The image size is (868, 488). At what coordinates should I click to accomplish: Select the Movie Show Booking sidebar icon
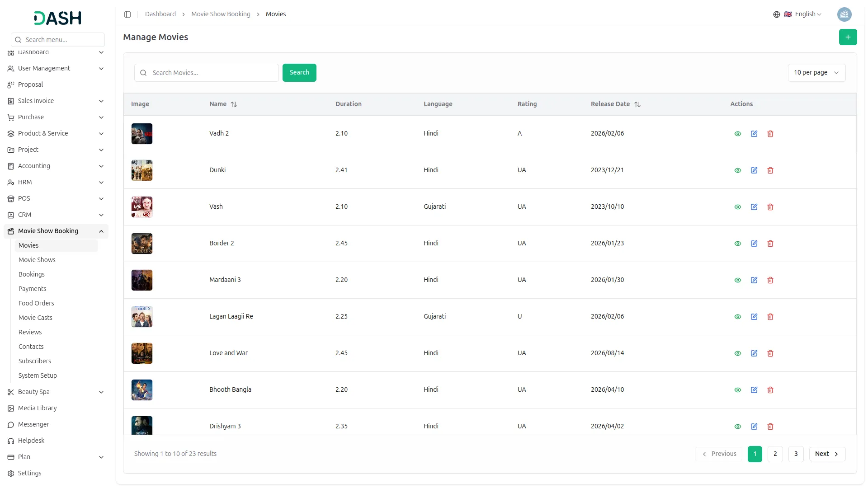[x=11, y=231]
